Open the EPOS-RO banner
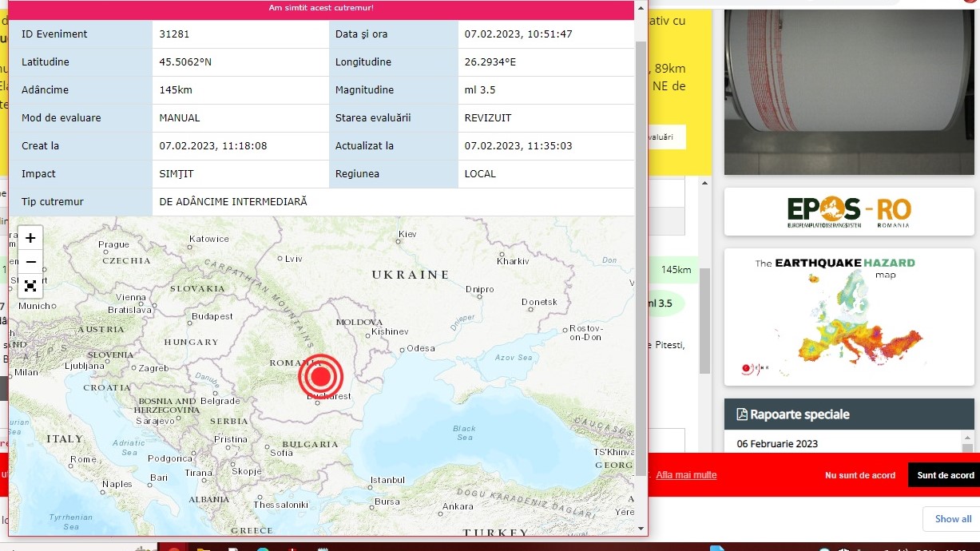This screenshot has height=551, width=980. (848, 212)
